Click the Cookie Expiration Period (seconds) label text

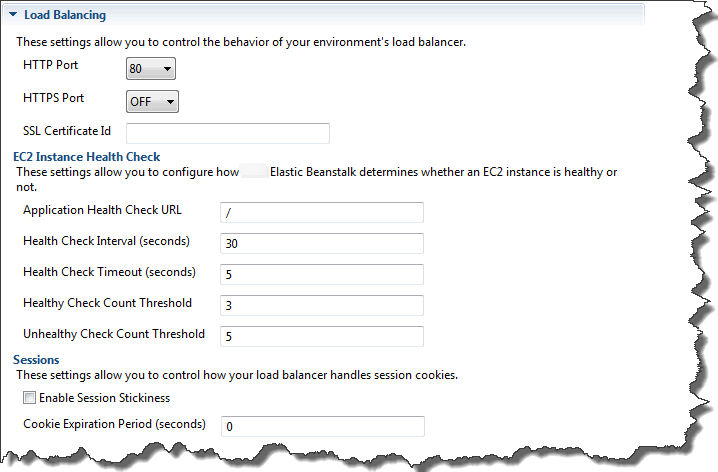point(114,424)
